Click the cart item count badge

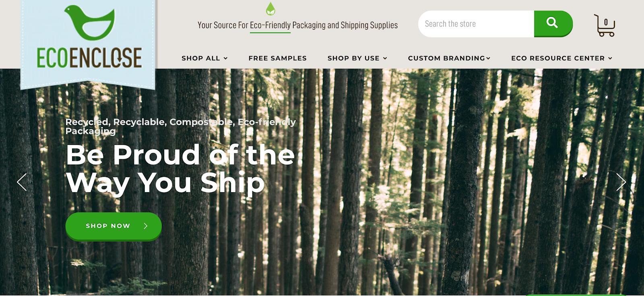(606, 22)
